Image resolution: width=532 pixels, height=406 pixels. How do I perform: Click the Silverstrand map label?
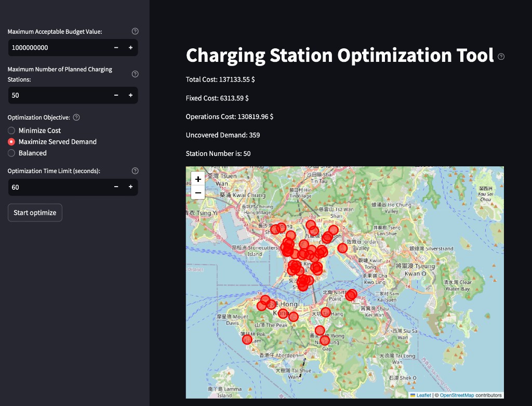tap(432, 248)
